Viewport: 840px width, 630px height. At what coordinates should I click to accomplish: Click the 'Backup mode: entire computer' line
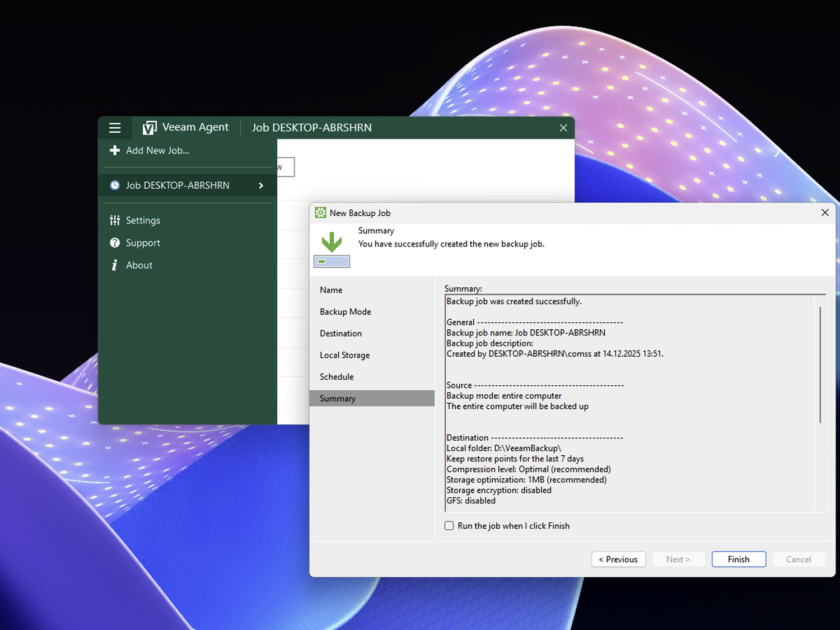coord(504,395)
